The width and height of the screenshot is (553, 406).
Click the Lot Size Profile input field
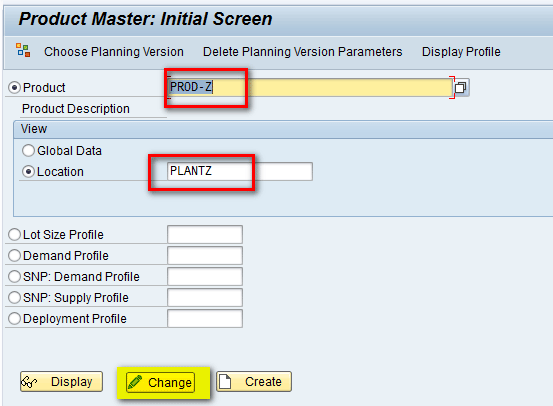tap(205, 235)
